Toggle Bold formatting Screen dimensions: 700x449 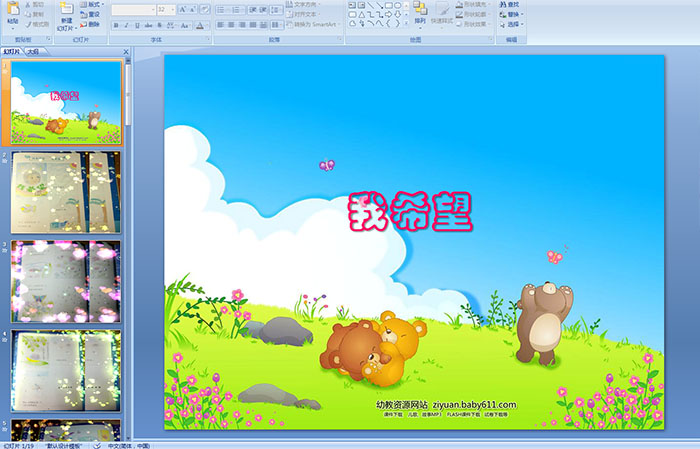click(x=116, y=25)
